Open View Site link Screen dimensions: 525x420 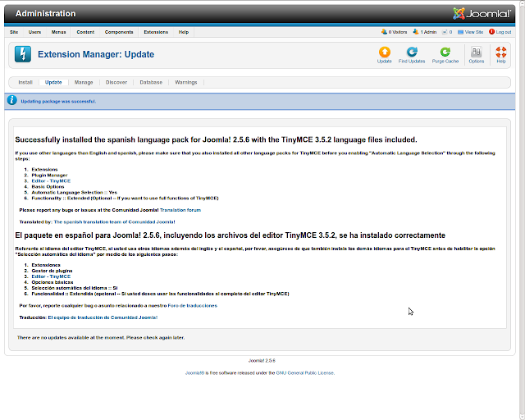point(470,32)
